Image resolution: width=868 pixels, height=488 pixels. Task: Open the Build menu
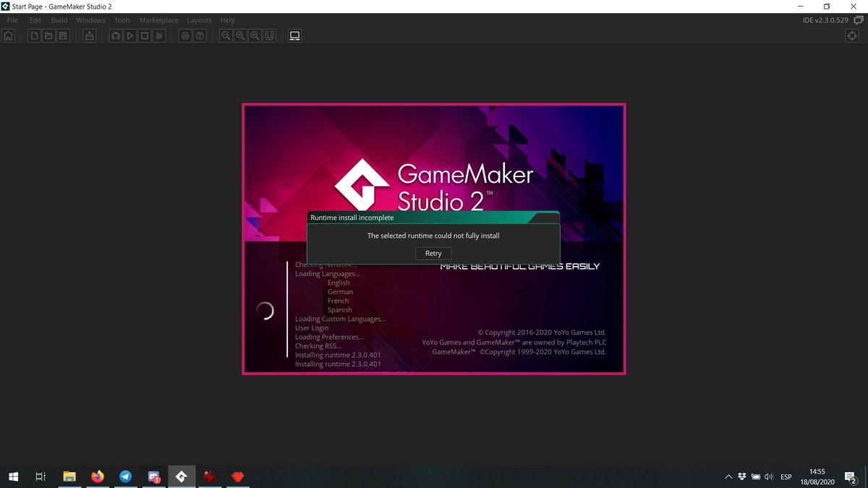tap(59, 20)
